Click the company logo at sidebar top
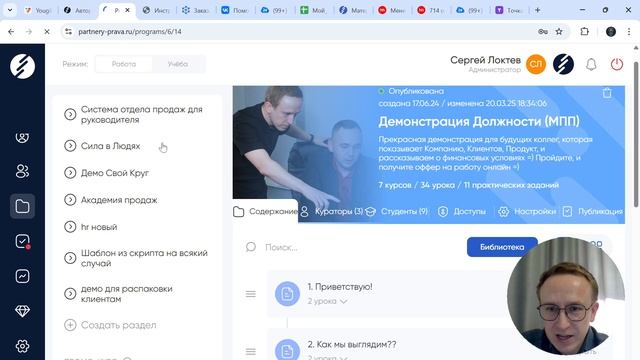The height and width of the screenshot is (360, 640). click(x=22, y=66)
